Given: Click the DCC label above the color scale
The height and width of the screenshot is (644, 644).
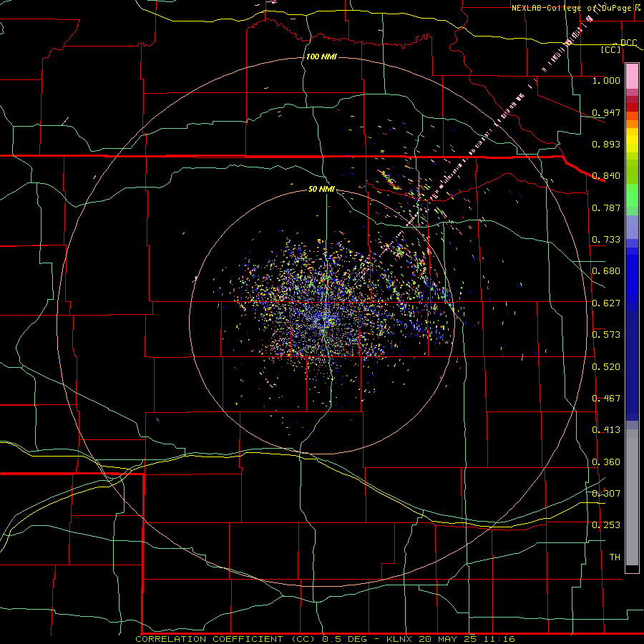Looking at the screenshot, I should click(629, 43).
